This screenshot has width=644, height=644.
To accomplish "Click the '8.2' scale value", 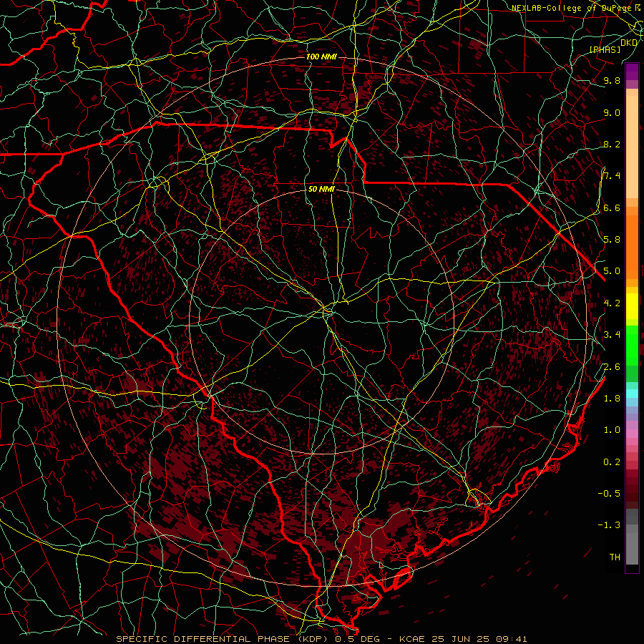I will click(x=612, y=145).
